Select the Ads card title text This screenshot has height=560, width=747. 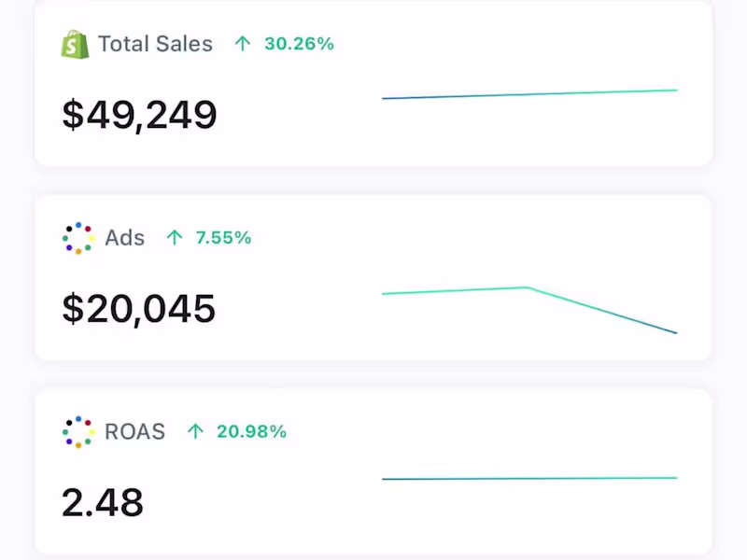click(x=125, y=238)
